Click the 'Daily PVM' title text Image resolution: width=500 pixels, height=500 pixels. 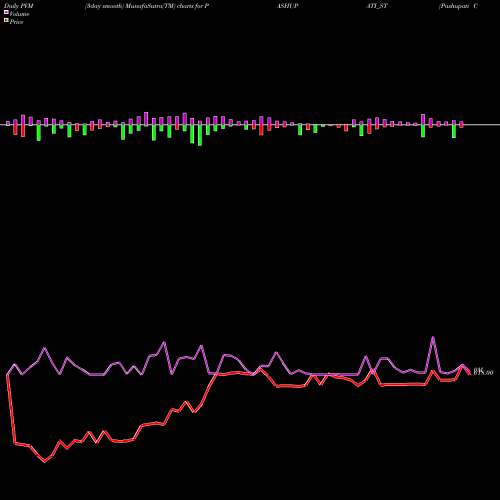point(19,6)
